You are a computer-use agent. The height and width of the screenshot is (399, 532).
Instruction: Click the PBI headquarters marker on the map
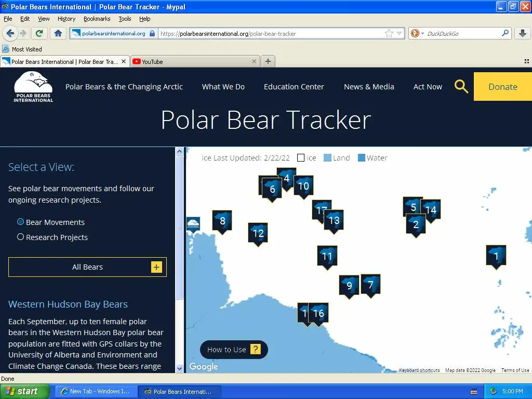(x=193, y=224)
